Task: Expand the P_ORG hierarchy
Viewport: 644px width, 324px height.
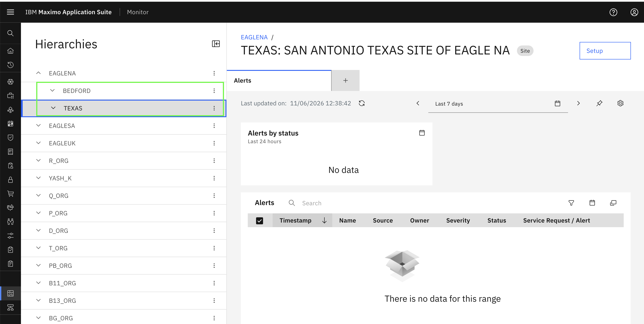Action: pyautogui.click(x=38, y=213)
